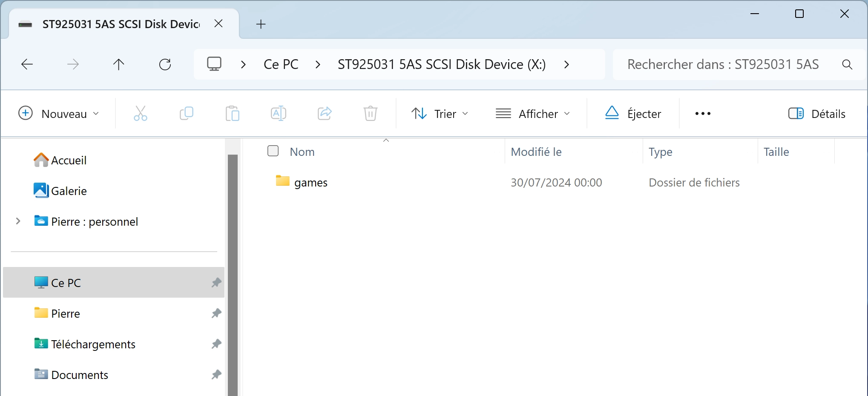Toggle the Détails pane

coord(816,114)
